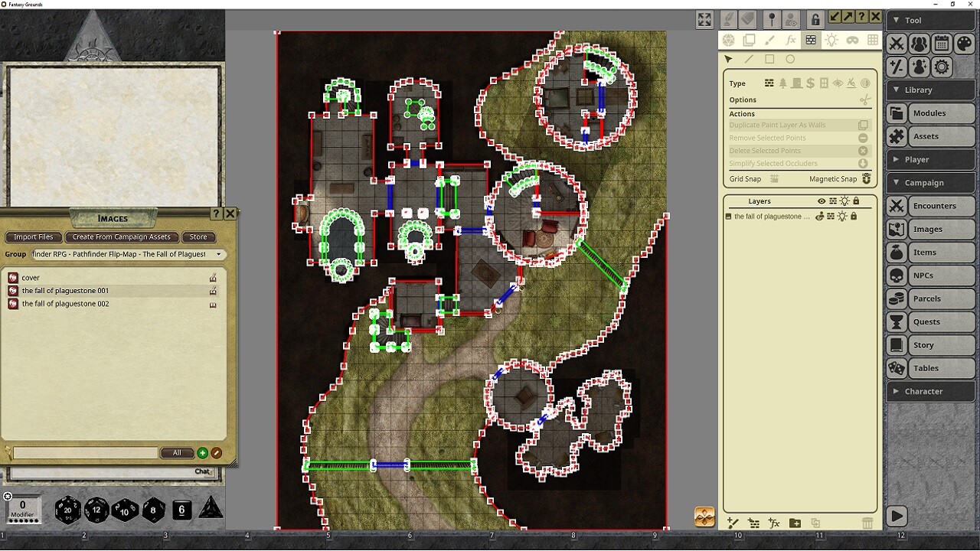Toggle Grid Snap option

(x=774, y=179)
